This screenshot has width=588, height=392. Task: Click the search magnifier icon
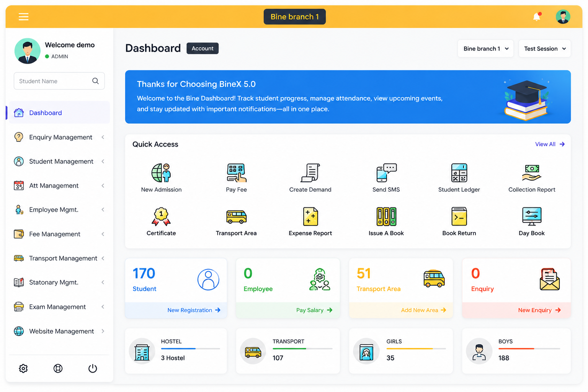(x=95, y=81)
